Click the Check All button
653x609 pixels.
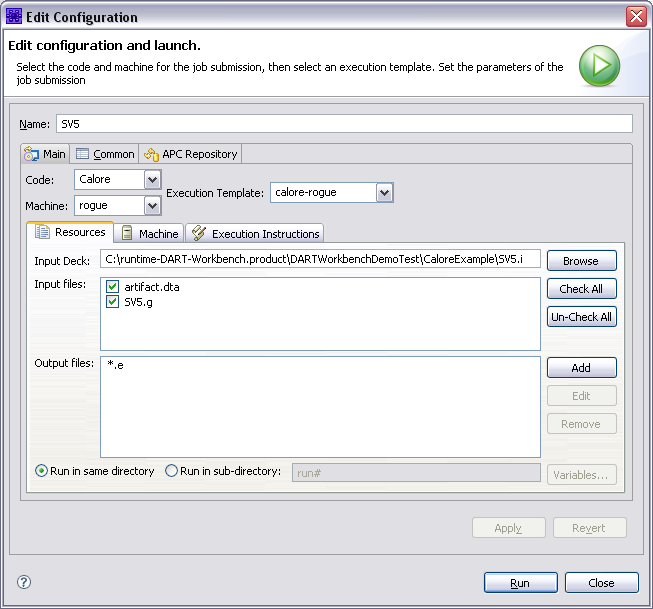[581, 289]
